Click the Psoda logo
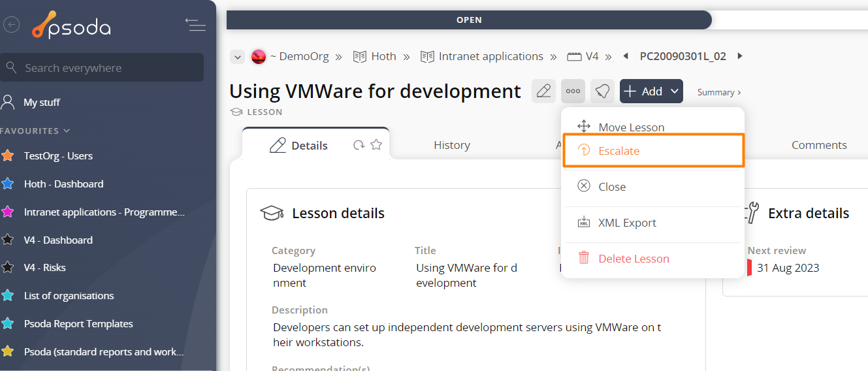 tap(72, 25)
